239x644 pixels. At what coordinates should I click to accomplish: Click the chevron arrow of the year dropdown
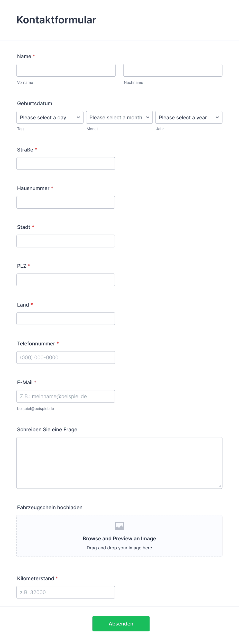tap(217, 118)
